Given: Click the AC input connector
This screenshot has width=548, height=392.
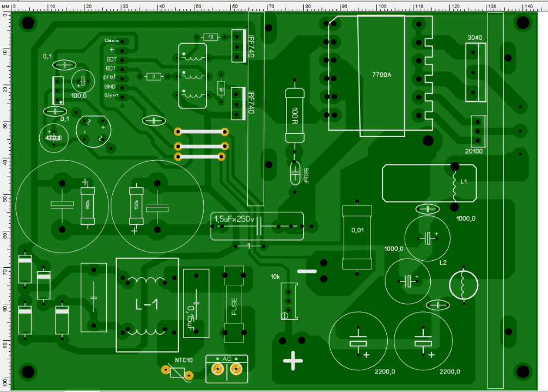Looking at the screenshot, I should 226,370.
